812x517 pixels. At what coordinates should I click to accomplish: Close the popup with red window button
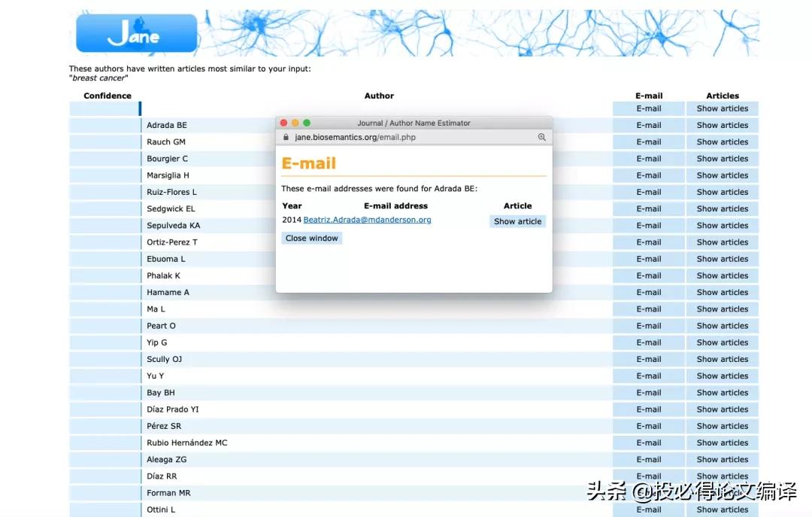coord(283,123)
